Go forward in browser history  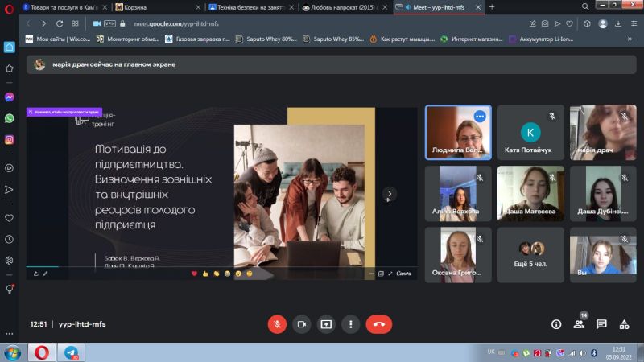point(43,24)
